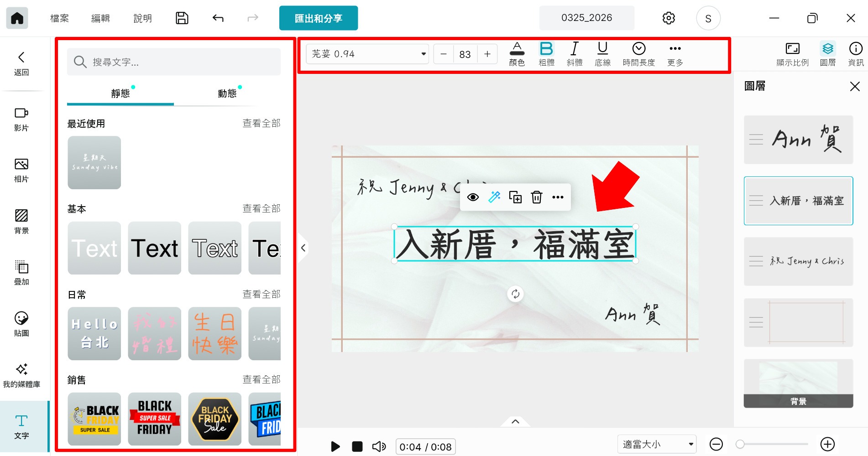868x456 pixels.
Task: Open 我的媒體庫 media library
Action: pyautogui.click(x=21, y=375)
